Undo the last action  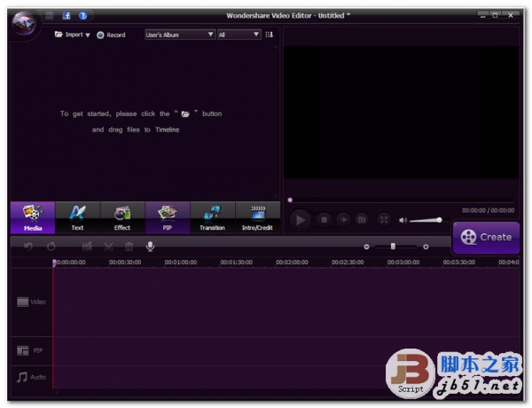pyautogui.click(x=28, y=247)
